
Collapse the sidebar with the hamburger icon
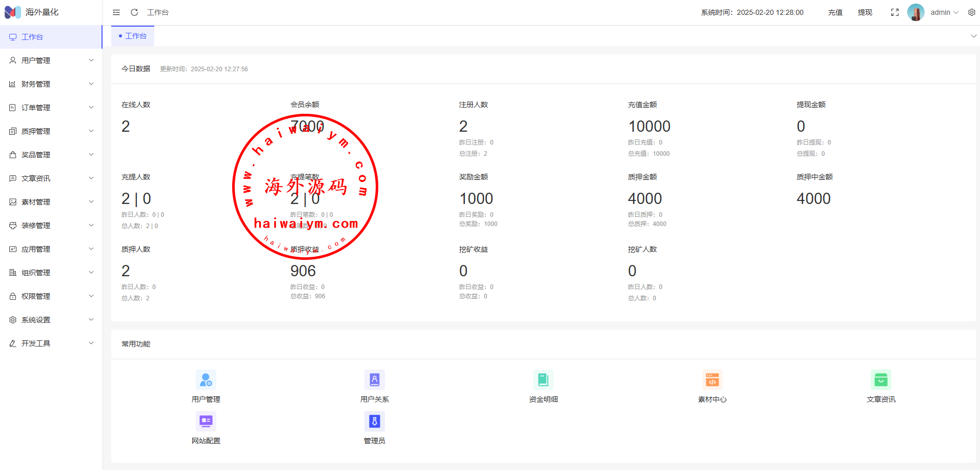(x=116, y=12)
